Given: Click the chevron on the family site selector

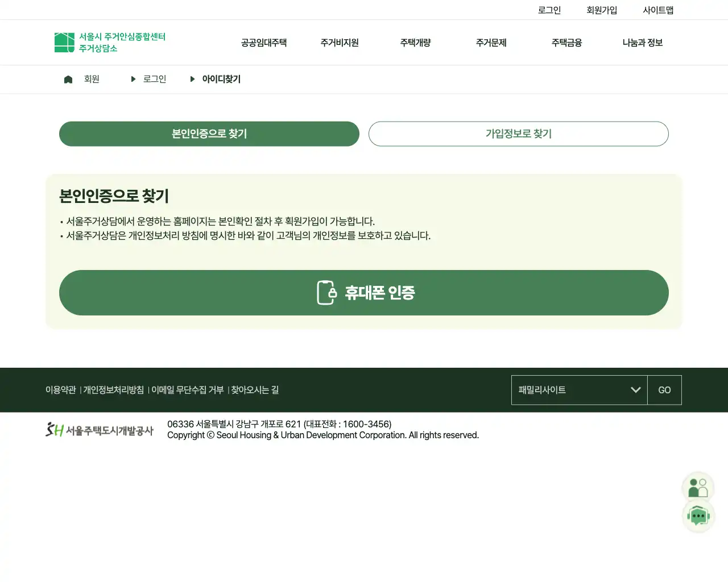Looking at the screenshot, I should 635,390.
